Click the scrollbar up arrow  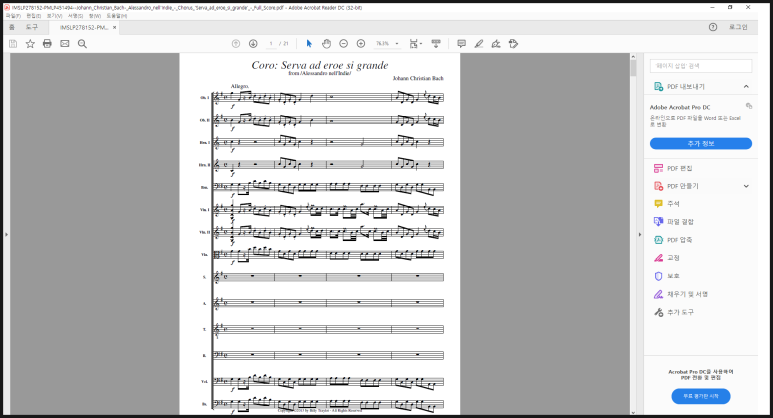point(633,57)
